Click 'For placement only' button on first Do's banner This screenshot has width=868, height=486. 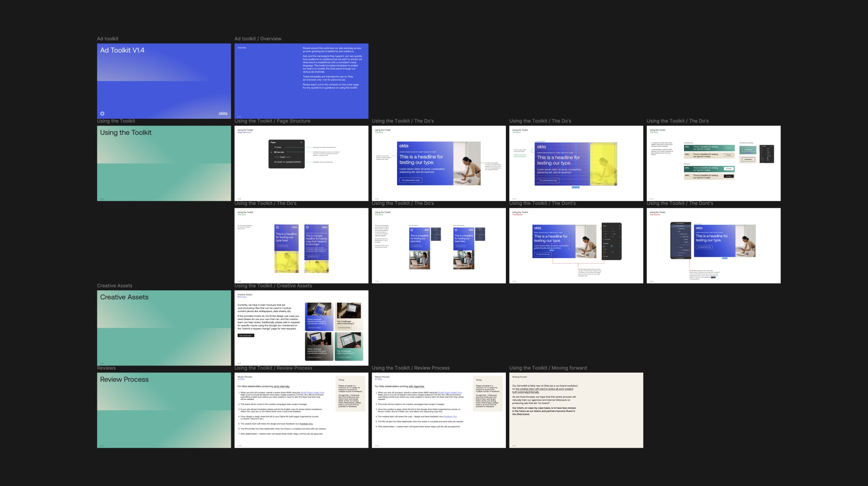point(410,180)
